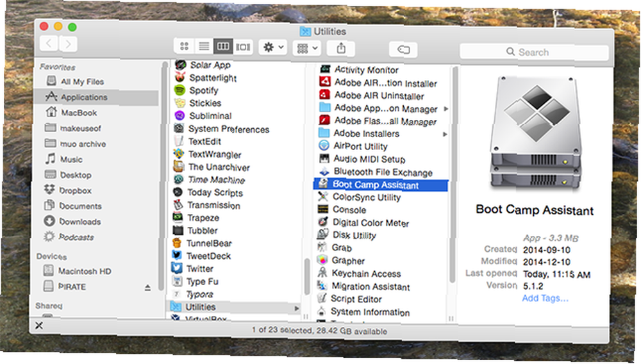
Task: Select Applications in the sidebar
Action: [x=84, y=97]
